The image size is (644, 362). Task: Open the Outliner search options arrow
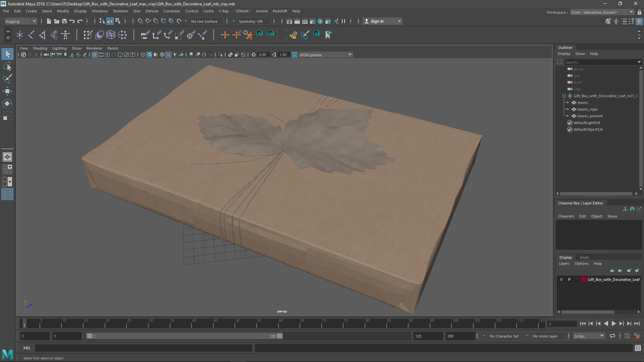click(x=639, y=62)
